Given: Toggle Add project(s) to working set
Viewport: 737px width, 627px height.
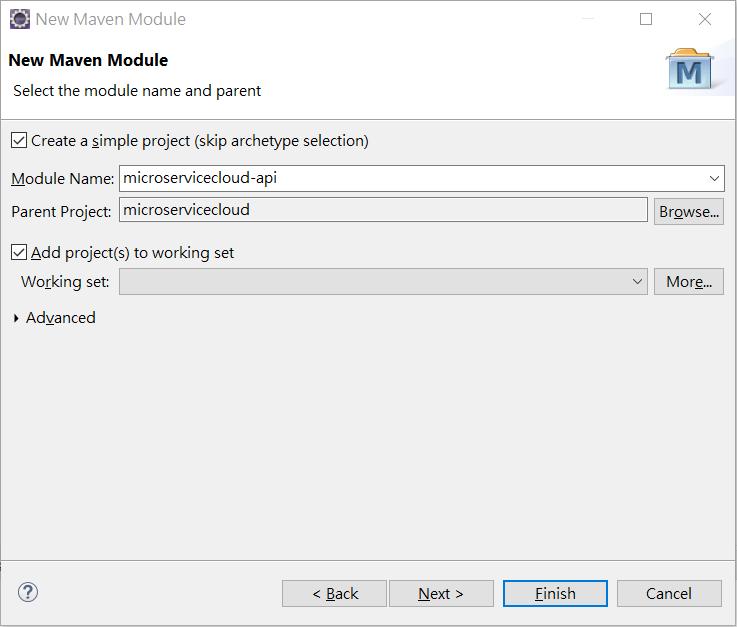Looking at the screenshot, I should (19, 252).
